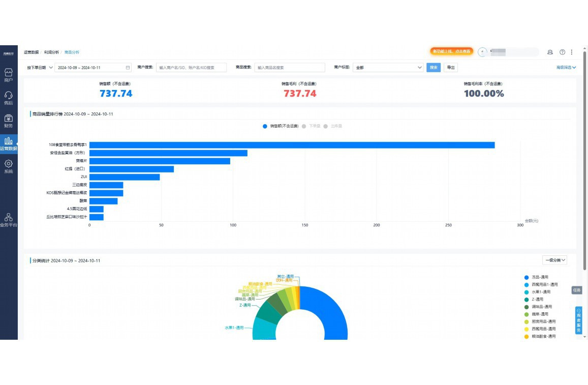This screenshot has height=385, width=588.
Task: Click the 商户搜索 input field
Action: coord(191,68)
